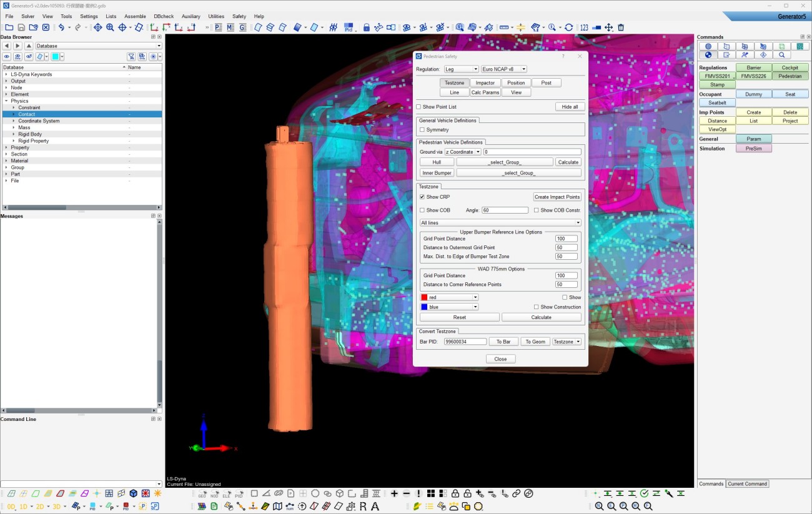This screenshot has width=812, height=514.
Task: Open the Euro NCAP v8 dropdown
Action: 503,69
